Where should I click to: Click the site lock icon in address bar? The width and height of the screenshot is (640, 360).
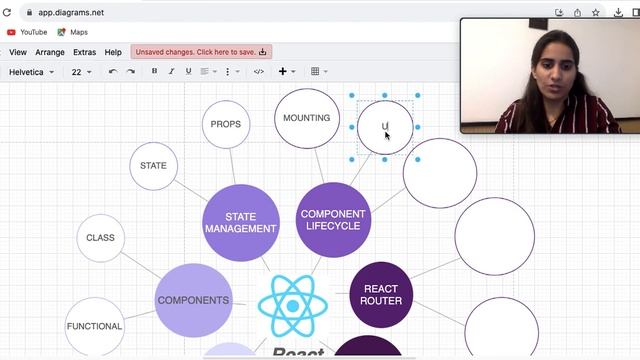coord(29,13)
